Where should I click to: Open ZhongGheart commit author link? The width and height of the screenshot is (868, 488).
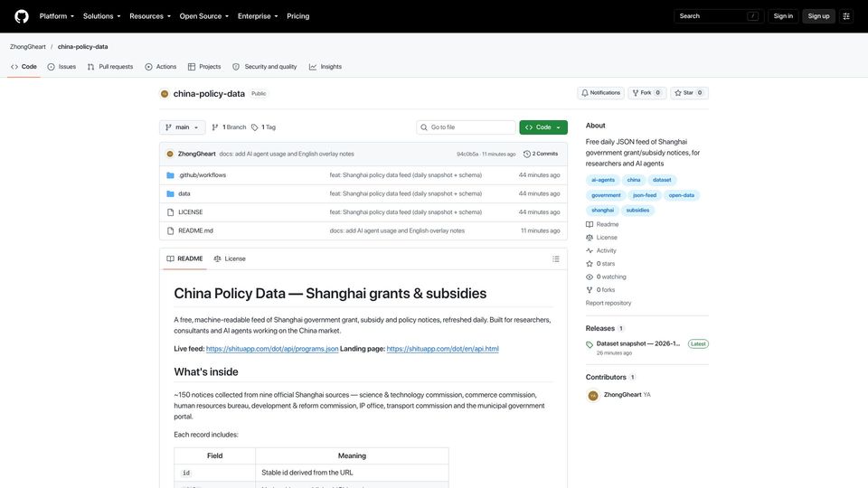click(196, 154)
